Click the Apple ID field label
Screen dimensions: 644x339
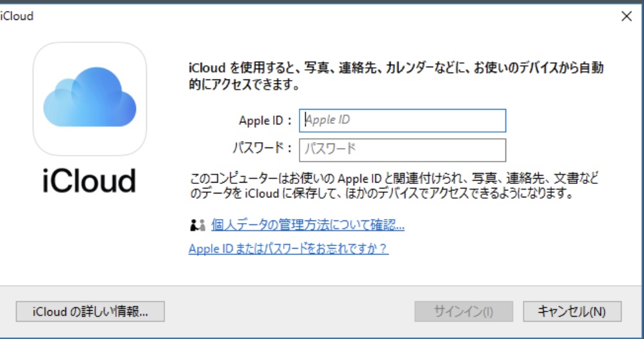tap(266, 120)
